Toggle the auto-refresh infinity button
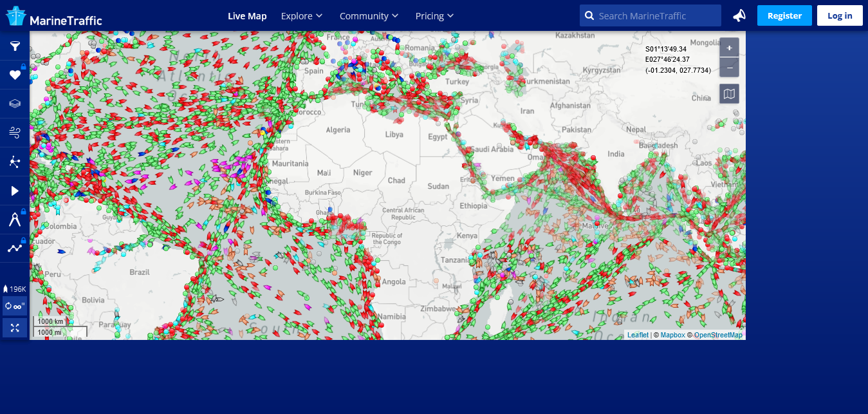 pyautogui.click(x=15, y=306)
